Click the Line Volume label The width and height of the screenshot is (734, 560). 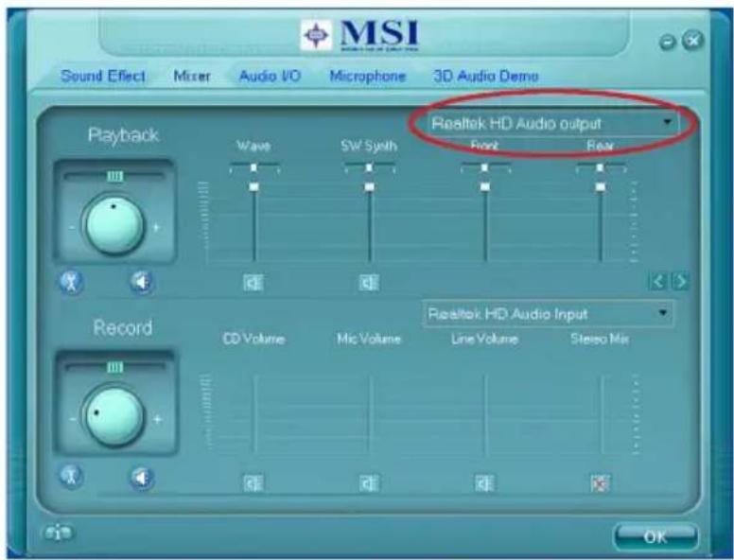click(484, 339)
